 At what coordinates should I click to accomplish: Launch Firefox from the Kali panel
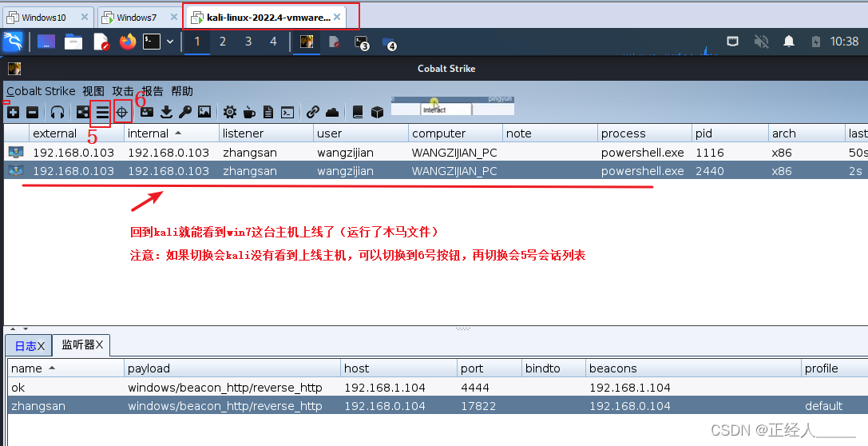[127, 42]
